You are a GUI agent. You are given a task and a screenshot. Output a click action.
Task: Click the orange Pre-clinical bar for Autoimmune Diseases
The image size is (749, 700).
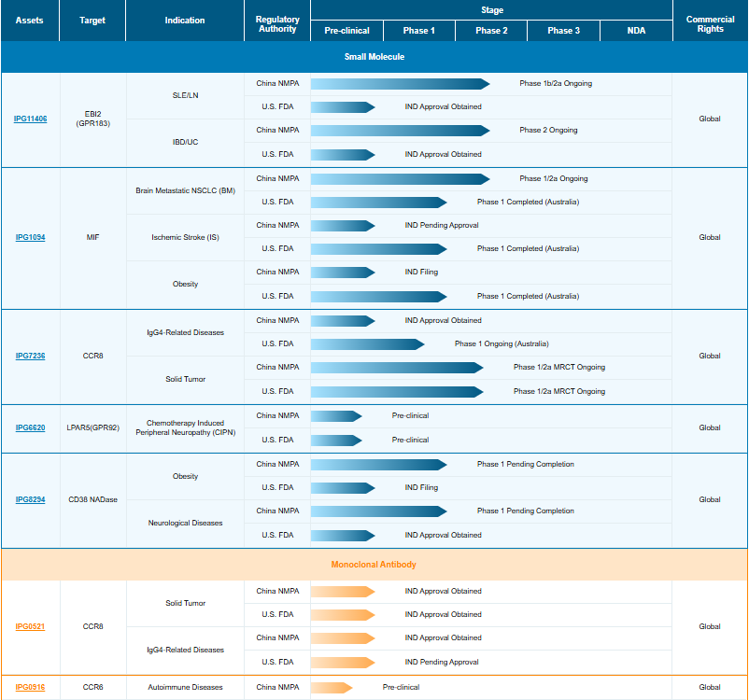(332, 688)
